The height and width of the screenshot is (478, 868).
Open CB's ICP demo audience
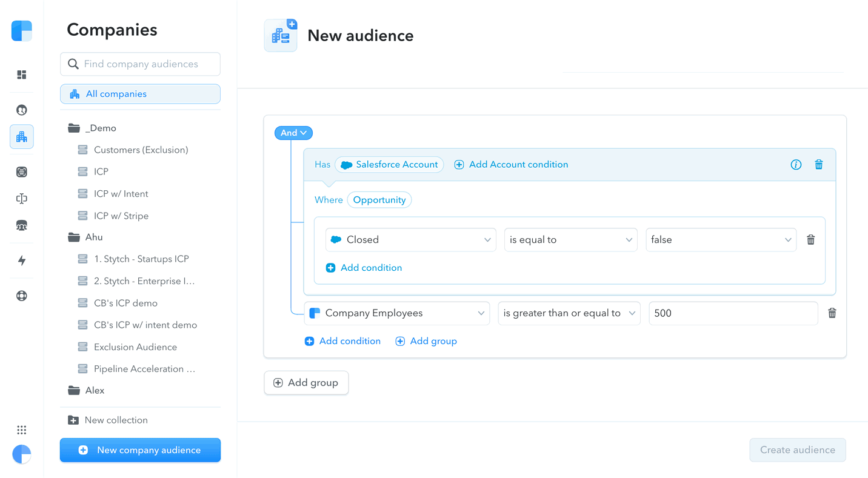tap(118, 303)
